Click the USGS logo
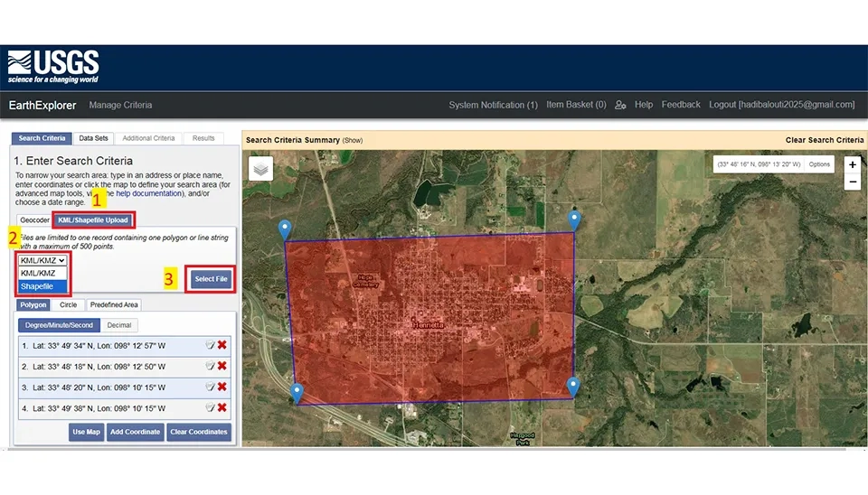Image resolution: width=868 pixels, height=495 pixels. [53, 67]
